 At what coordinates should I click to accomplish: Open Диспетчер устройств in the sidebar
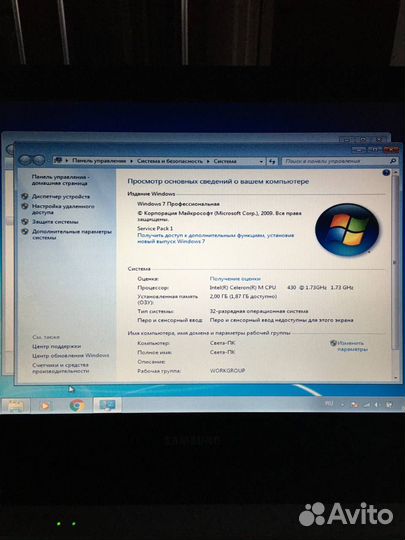tap(61, 196)
